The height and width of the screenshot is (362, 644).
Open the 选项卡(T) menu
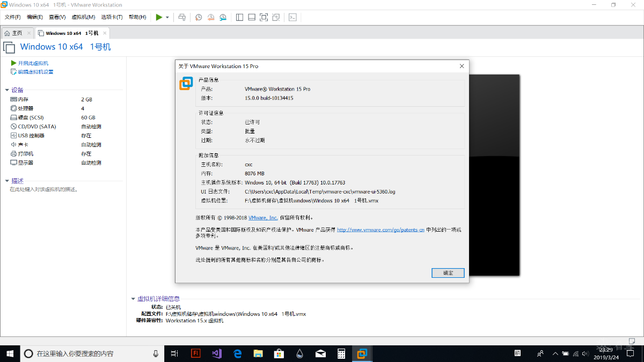point(112,17)
